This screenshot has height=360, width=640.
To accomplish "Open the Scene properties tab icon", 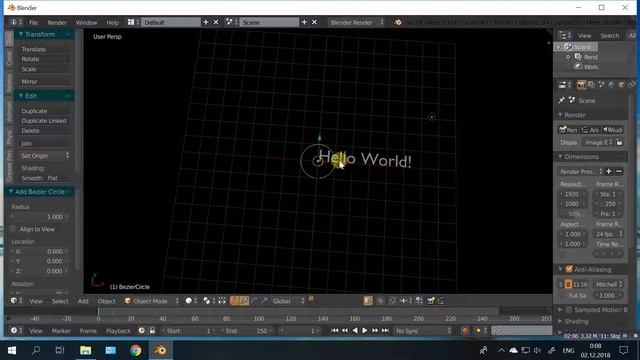I will pyautogui.click(x=601, y=84).
